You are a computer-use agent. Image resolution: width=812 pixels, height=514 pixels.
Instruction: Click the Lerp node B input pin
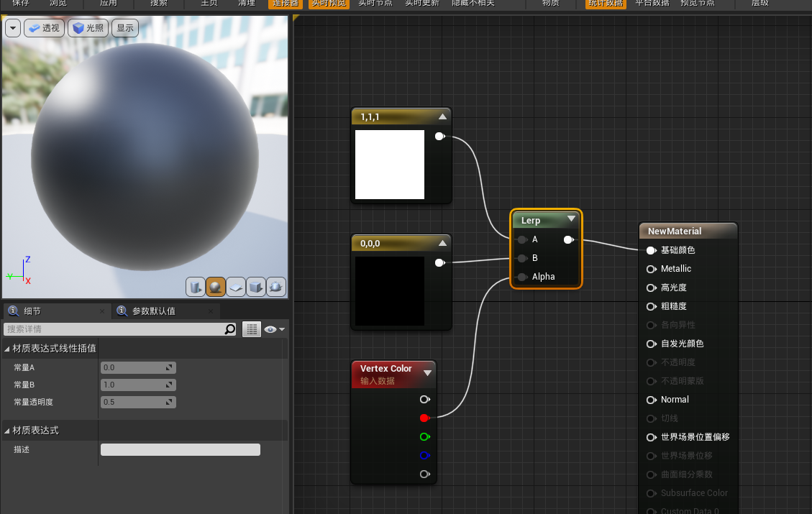pyautogui.click(x=522, y=258)
